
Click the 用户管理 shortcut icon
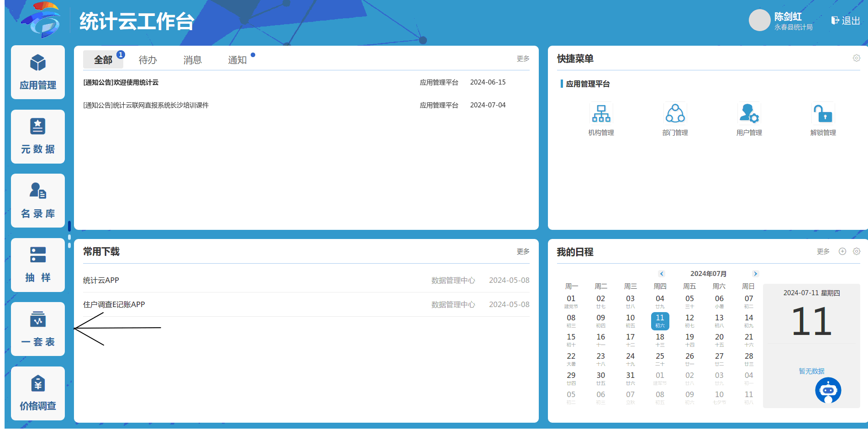(x=749, y=113)
